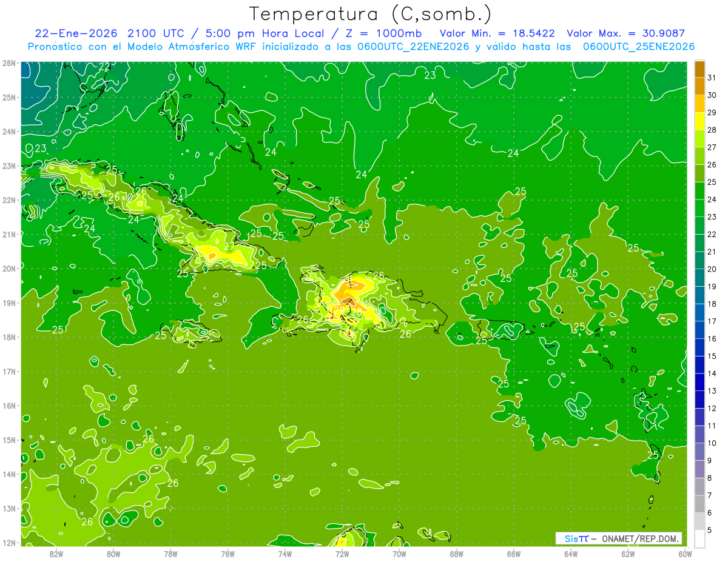The height and width of the screenshot is (562, 728).
Task: Pick the legend swatch between 27 and 28
Action: coord(699,138)
